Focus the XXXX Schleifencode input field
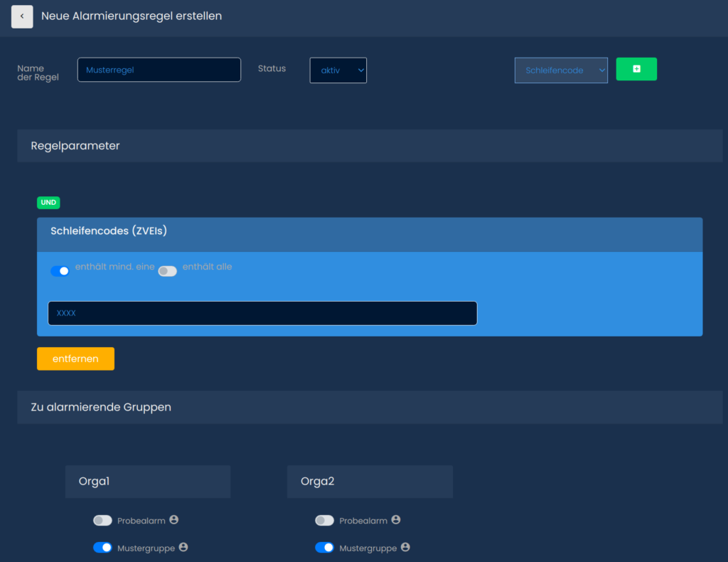728x562 pixels. click(262, 313)
